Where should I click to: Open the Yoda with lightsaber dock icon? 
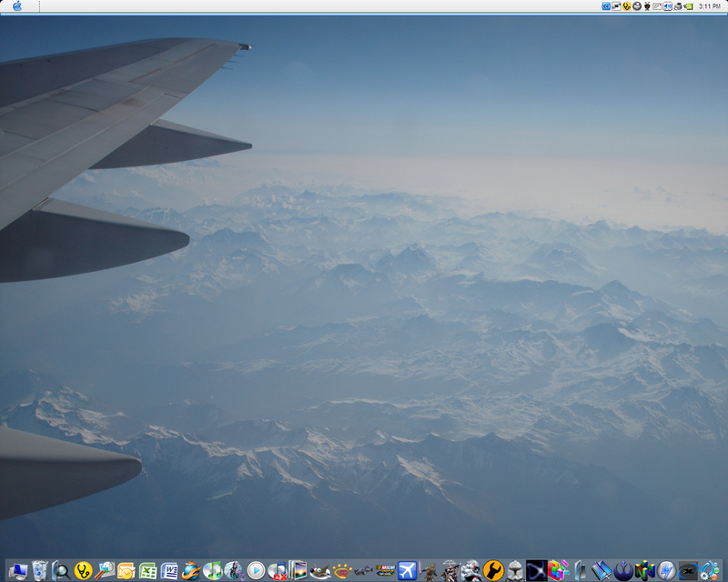429,571
